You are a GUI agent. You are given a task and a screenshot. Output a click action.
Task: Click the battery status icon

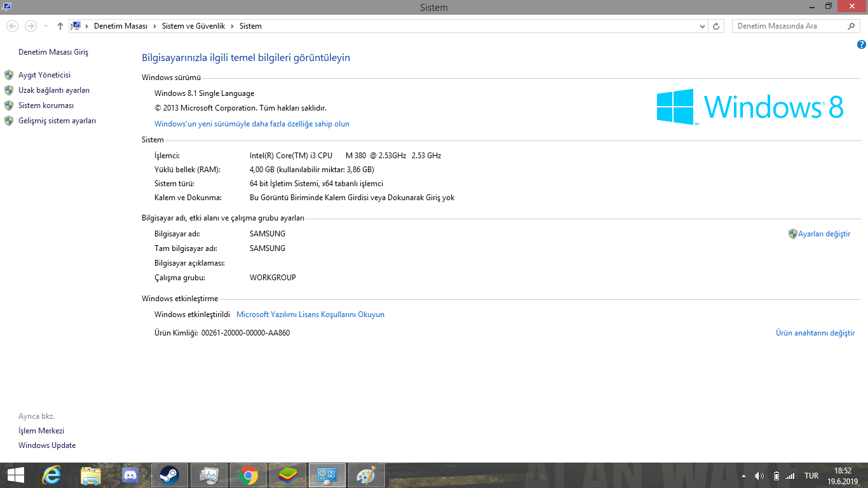(x=776, y=476)
